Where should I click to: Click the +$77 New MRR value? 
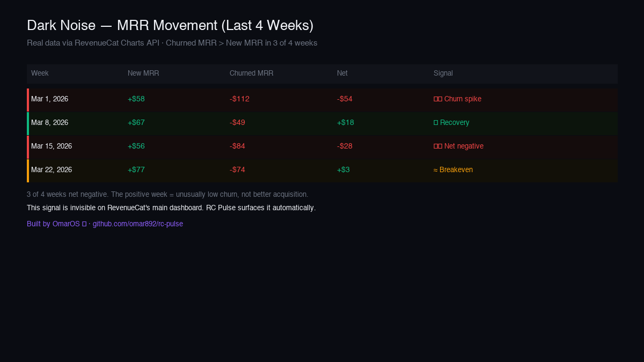(136, 170)
